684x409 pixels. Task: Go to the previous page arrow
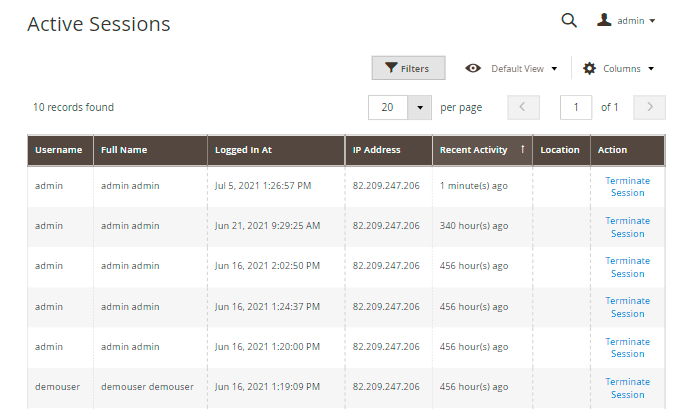tap(524, 107)
